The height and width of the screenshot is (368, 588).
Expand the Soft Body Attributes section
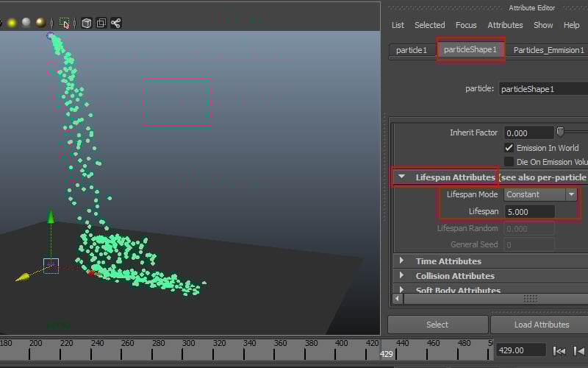[401, 289]
